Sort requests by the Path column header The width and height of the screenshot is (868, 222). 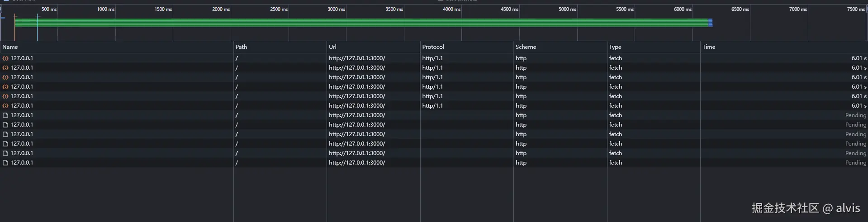pos(241,47)
